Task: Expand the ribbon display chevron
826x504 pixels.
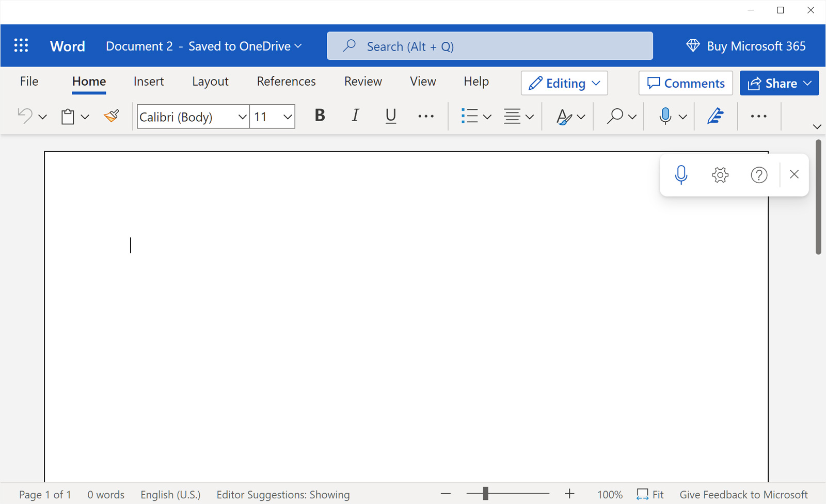Action: [817, 126]
